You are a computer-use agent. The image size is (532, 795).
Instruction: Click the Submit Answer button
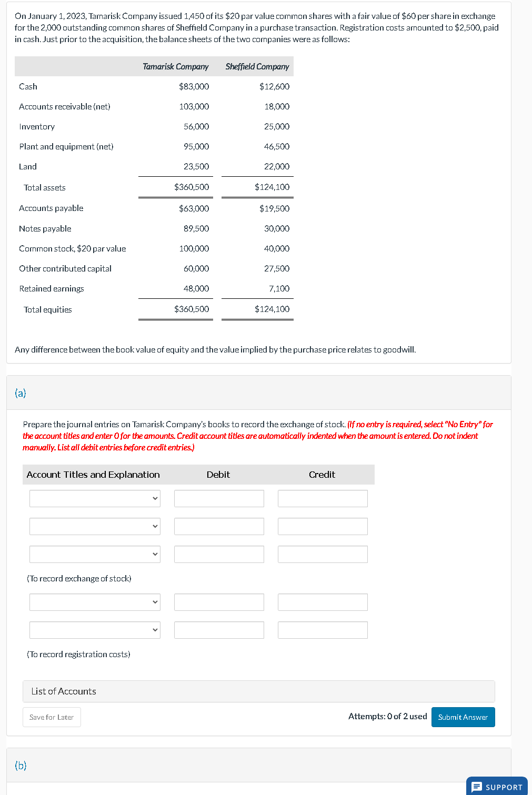[x=463, y=717]
